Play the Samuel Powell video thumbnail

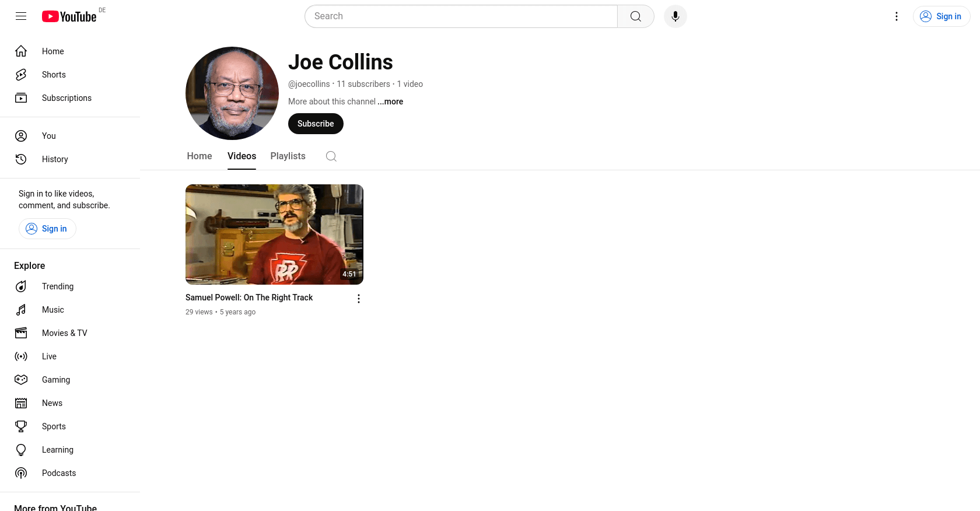pos(274,235)
